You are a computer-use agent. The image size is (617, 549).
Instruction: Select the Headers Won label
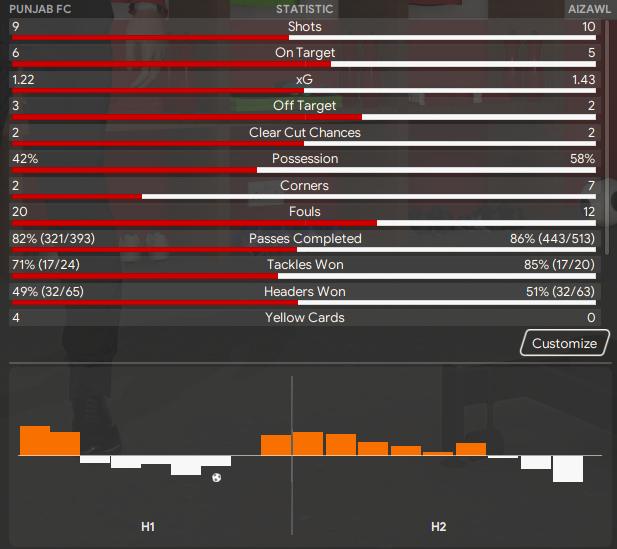point(305,292)
